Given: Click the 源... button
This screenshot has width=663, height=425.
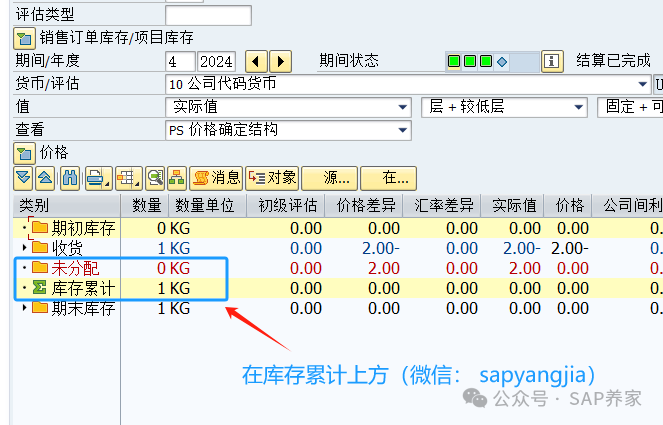Looking at the screenshot, I should pos(329,178).
